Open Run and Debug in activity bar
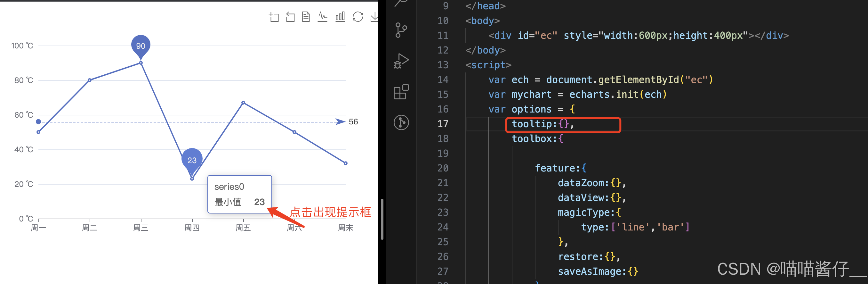Image resolution: width=868 pixels, height=284 pixels. (401, 61)
